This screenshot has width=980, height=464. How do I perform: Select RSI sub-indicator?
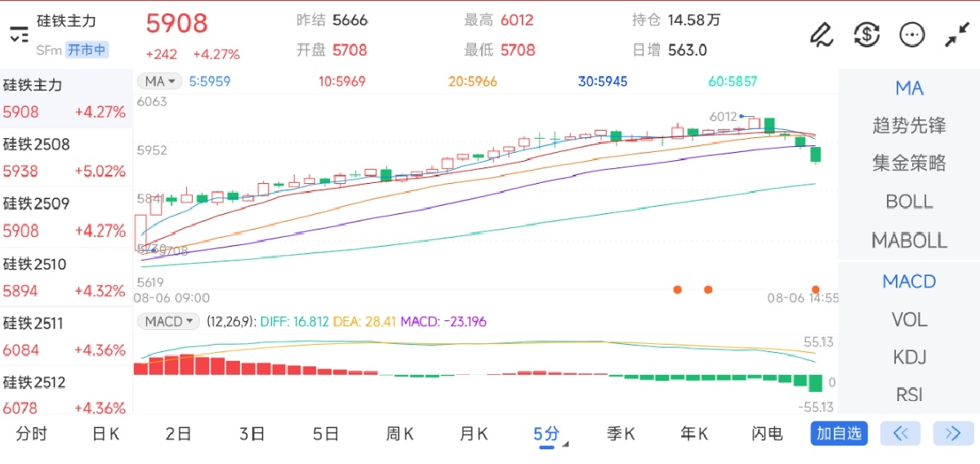coord(909,395)
